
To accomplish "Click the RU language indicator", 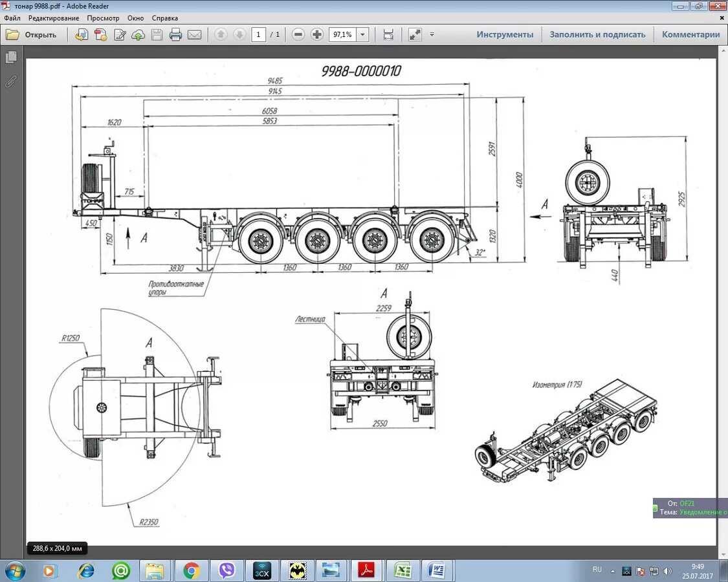I will tap(597, 570).
